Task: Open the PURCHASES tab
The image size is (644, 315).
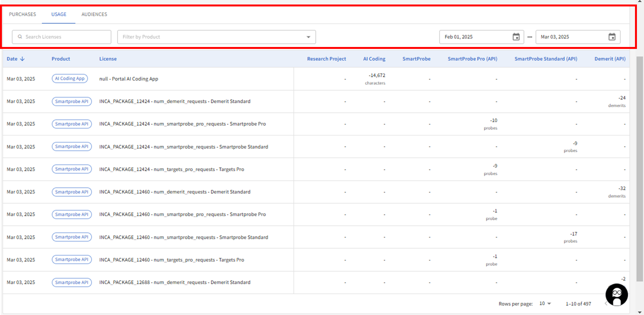Action: [23, 14]
